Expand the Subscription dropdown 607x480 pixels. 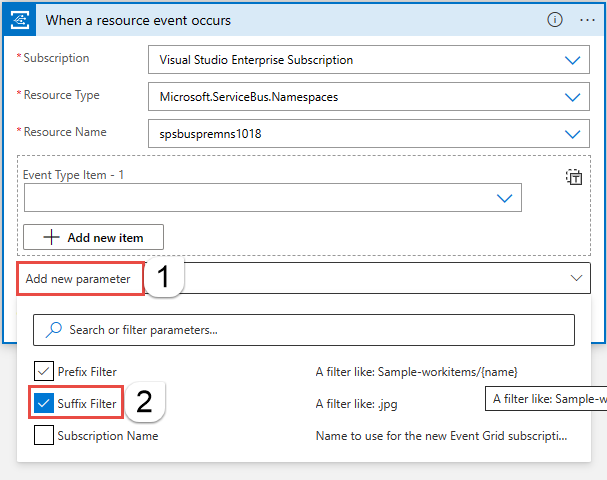tap(572, 60)
